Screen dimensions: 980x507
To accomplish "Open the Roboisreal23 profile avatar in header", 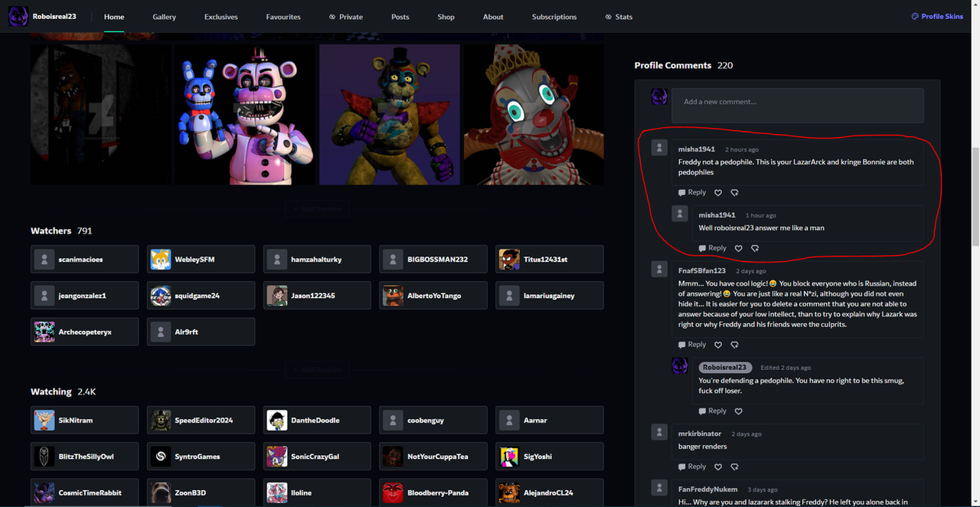I will tap(18, 16).
